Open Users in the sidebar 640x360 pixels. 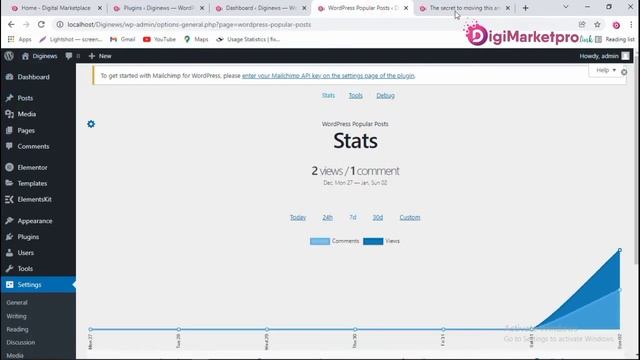tap(25, 253)
